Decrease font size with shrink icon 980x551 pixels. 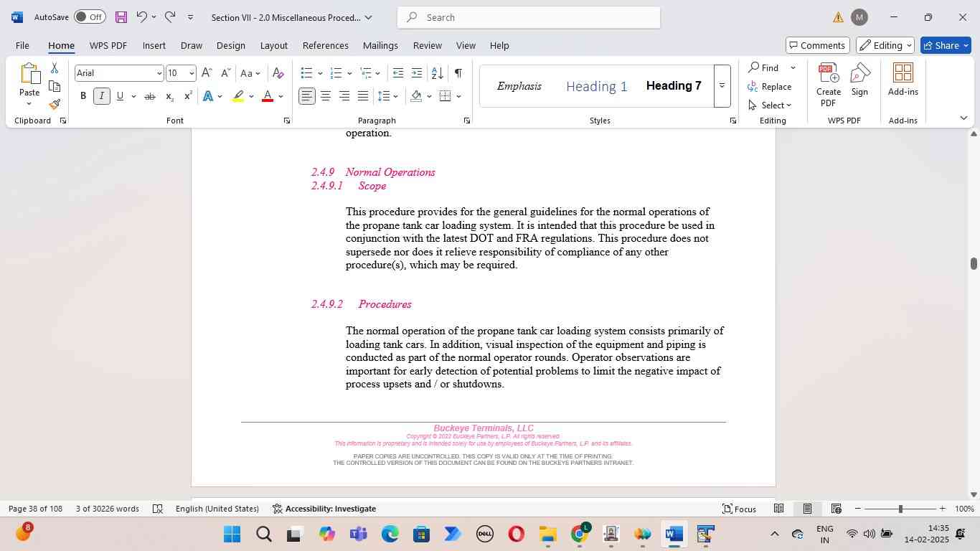[225, 73]
